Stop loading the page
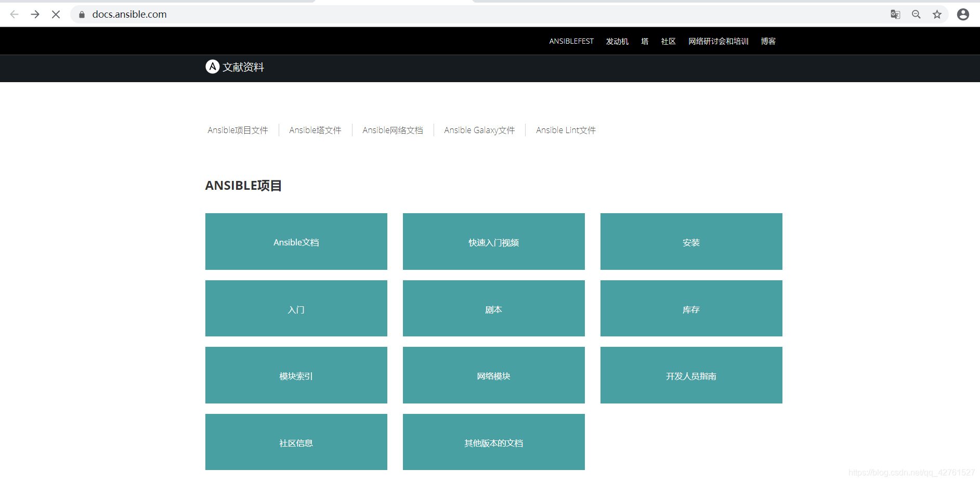 56,15
